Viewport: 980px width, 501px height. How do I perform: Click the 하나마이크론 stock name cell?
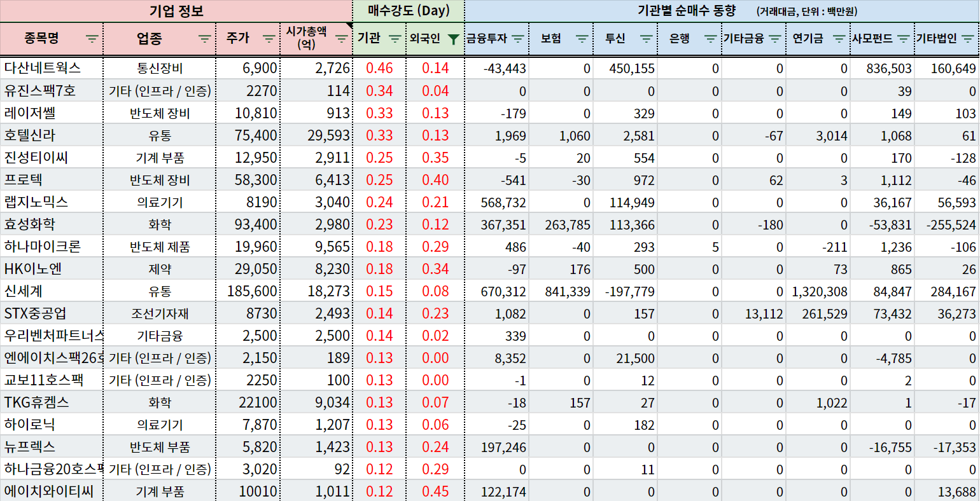(x=51, y=246)
